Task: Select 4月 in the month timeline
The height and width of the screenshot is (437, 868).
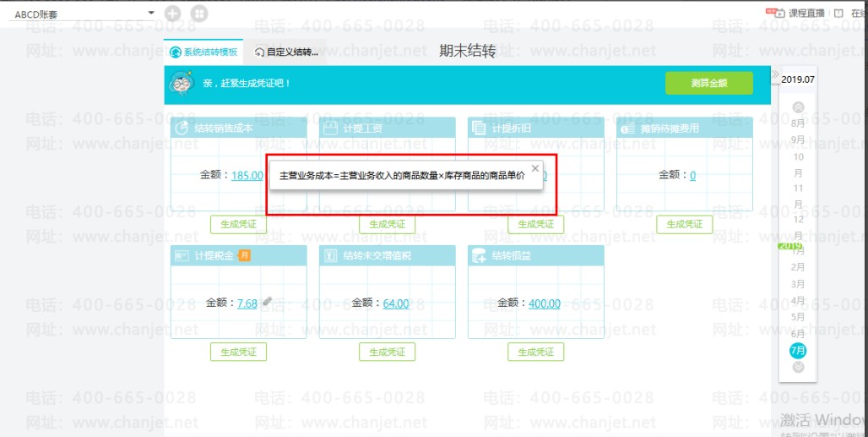Action: (798, 300)
